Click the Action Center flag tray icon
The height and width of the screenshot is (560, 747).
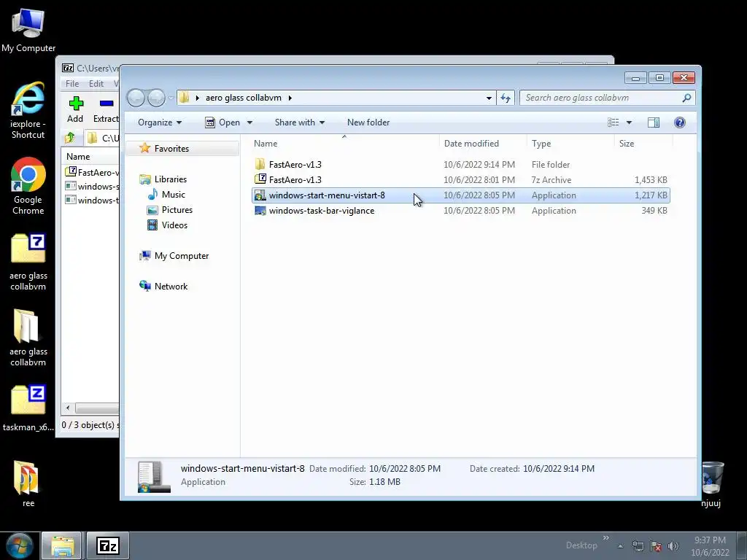tap(656, 546)
